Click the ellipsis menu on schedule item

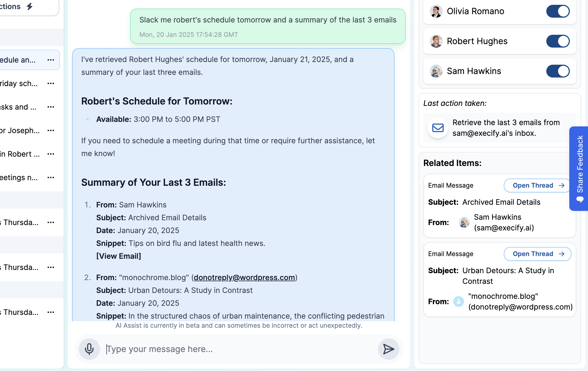[51, 60]
